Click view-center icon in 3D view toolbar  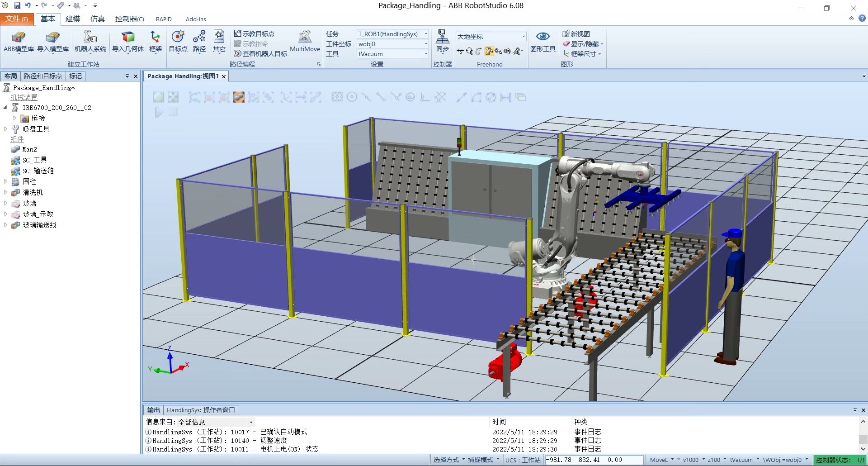[173, 97]
